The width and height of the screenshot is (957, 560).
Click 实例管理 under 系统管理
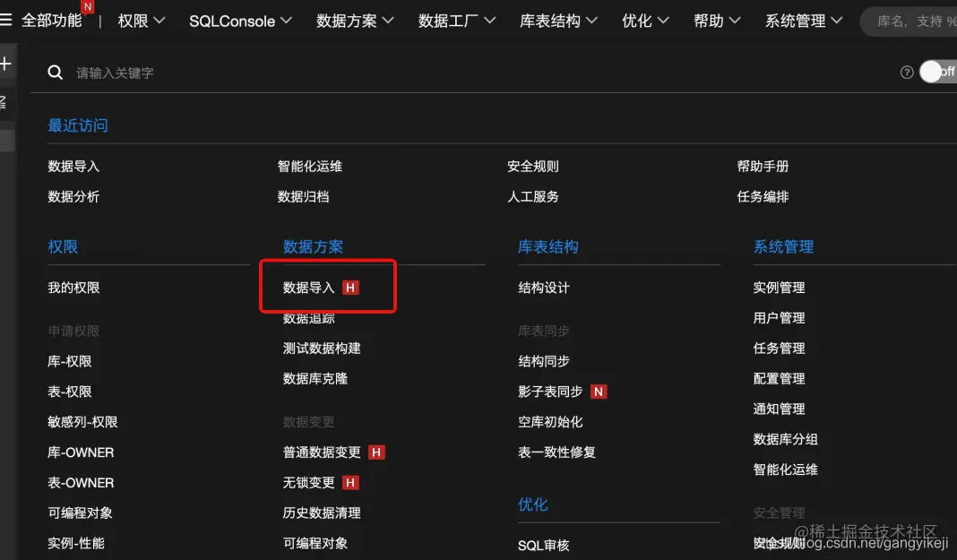coord(797,287)
